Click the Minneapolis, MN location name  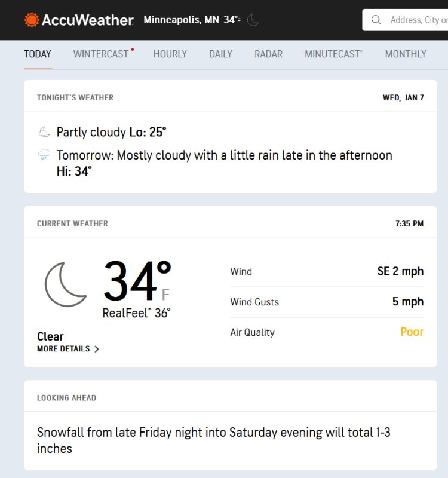(179, 19)
